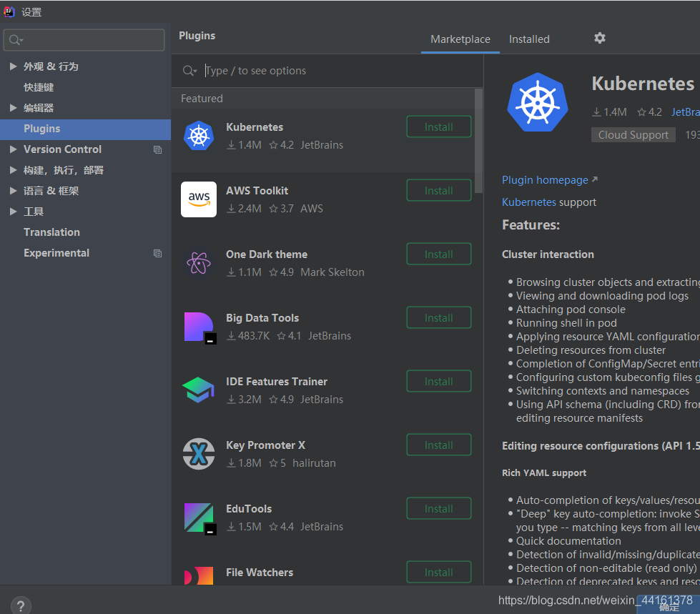The width and height of the screenshot is (700, 614).
Task: Click the IDE Features Trainer icon
Action: (199, 390)
